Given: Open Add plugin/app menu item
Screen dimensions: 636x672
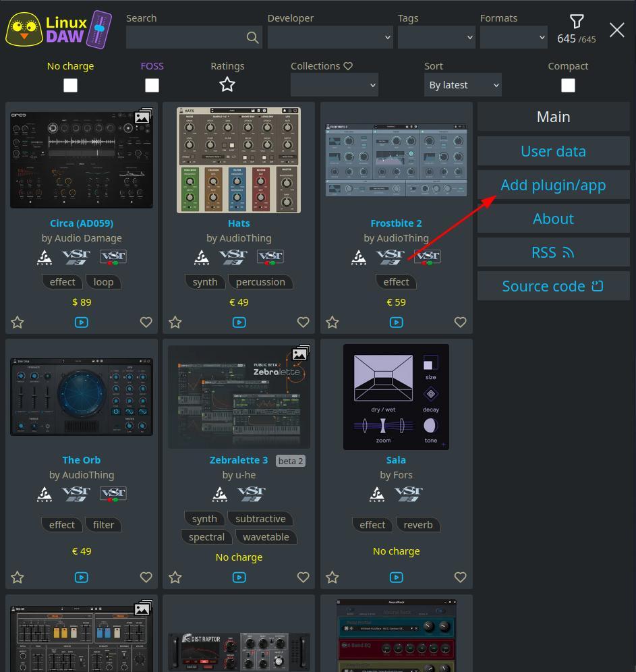Looking at the screenshot, I should point(553,185).
